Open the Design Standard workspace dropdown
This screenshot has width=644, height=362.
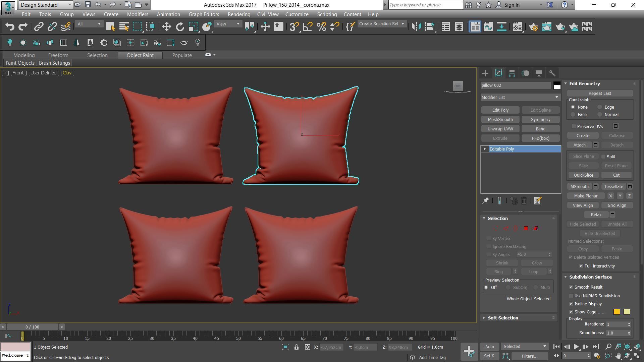tap(46, 5)
